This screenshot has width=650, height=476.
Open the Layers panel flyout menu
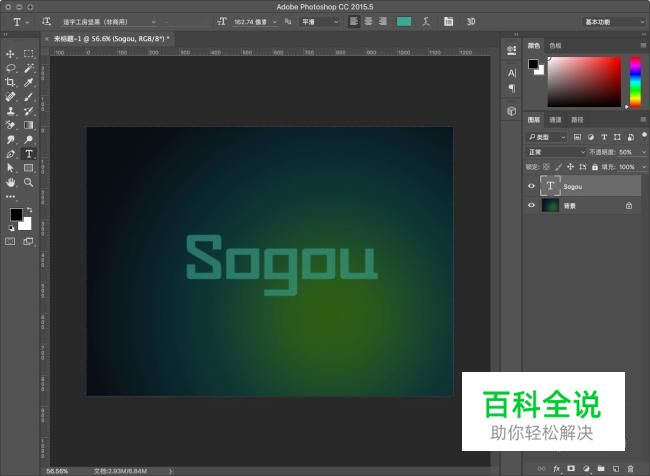(x=643, y=119)
